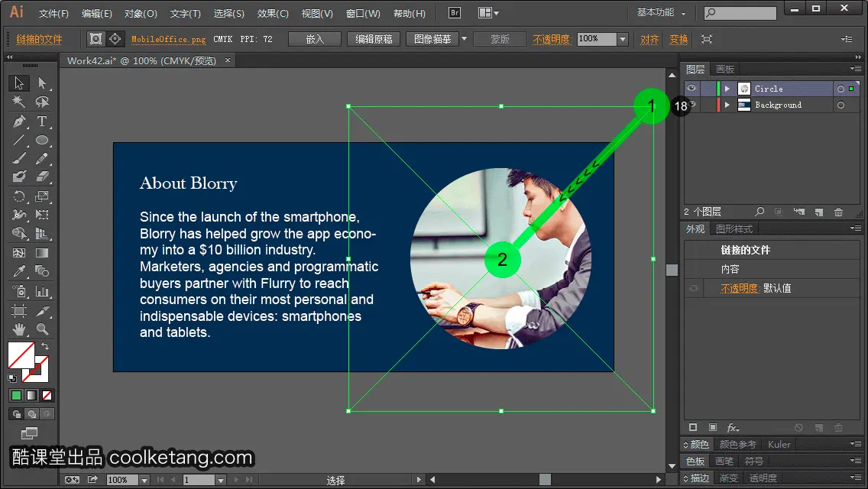
Task: Open artboard navigation dropdown
Action: coord(220,480)
